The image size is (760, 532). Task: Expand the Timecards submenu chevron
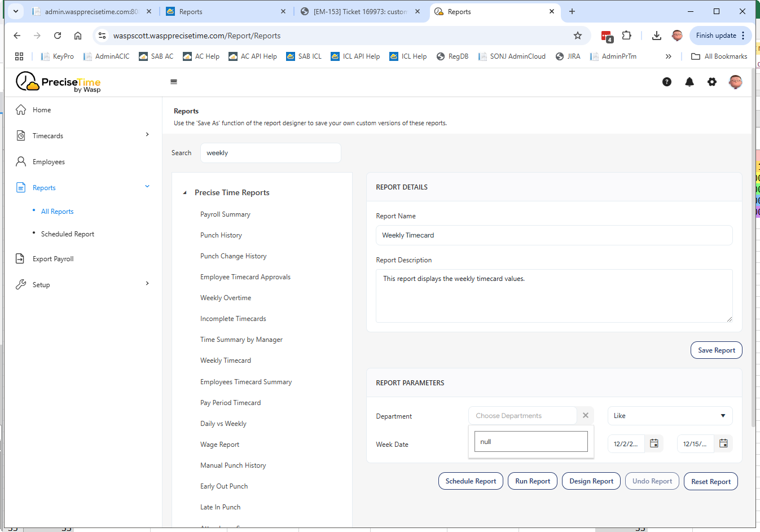147,135
